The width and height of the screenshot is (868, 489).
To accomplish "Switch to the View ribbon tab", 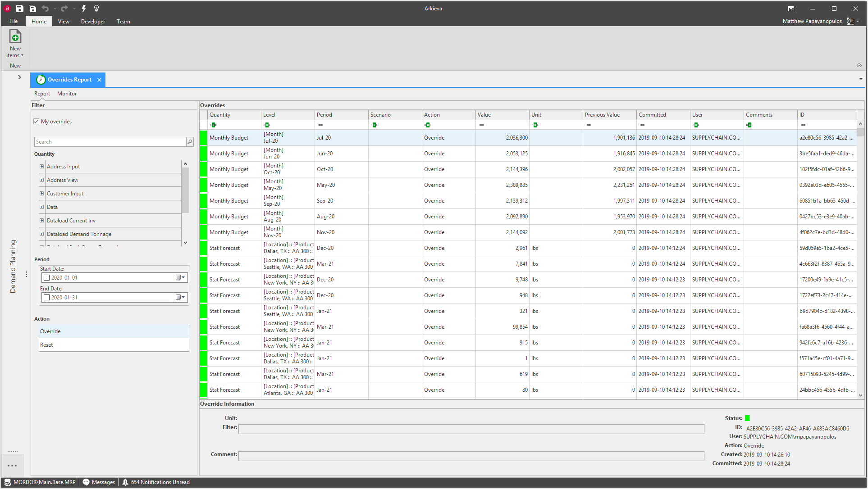I will [x=64, y=21].
